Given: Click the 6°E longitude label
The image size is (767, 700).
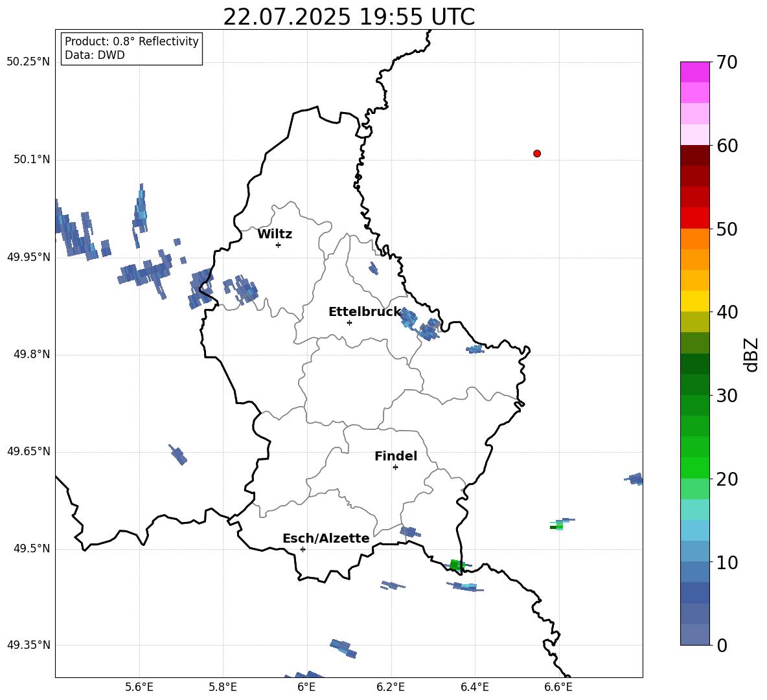Looking at the screenshot, I should click(x=306, y=687).
